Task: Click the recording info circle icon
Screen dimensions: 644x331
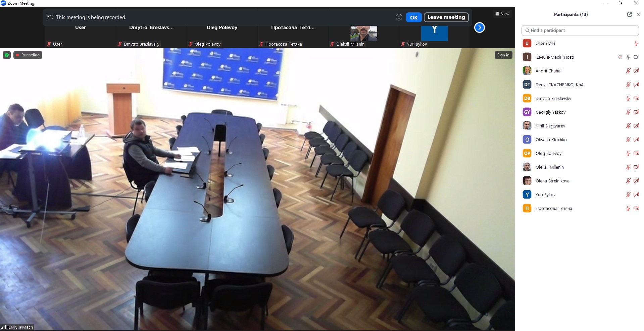Action: coord(399,17)
